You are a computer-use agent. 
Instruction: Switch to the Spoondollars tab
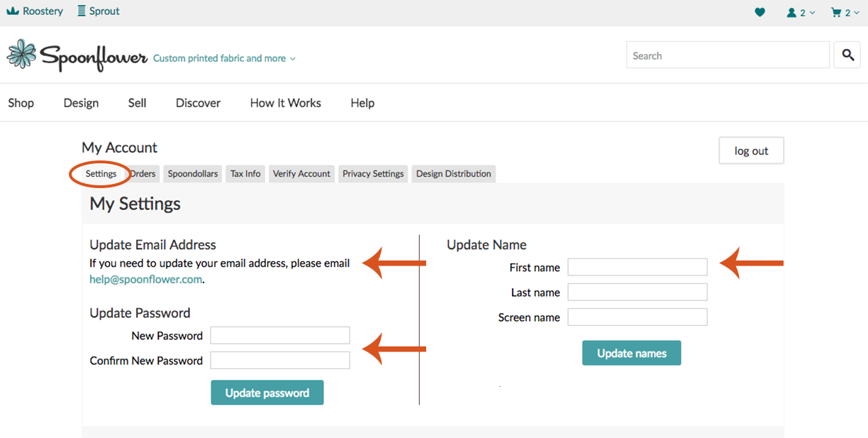pos(193,174)
